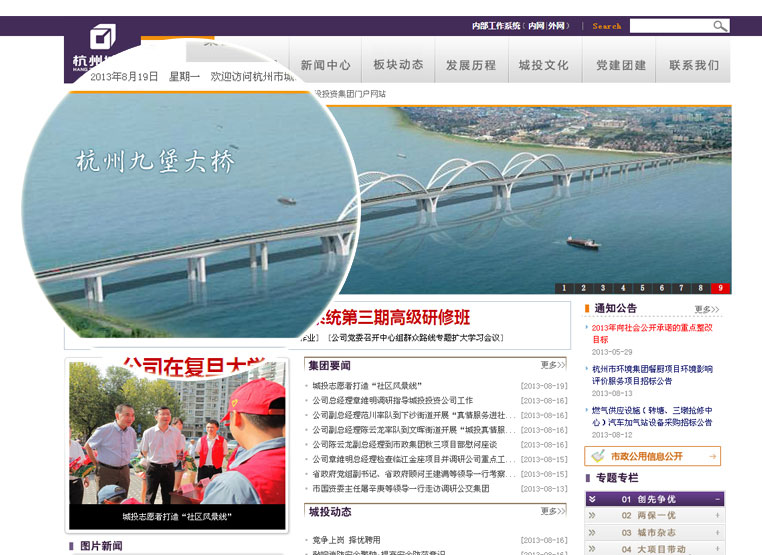Viewport: 762px width, 555px height.
Task: Click 更多 link in 集团要闻 section
Action: [553, 365]
